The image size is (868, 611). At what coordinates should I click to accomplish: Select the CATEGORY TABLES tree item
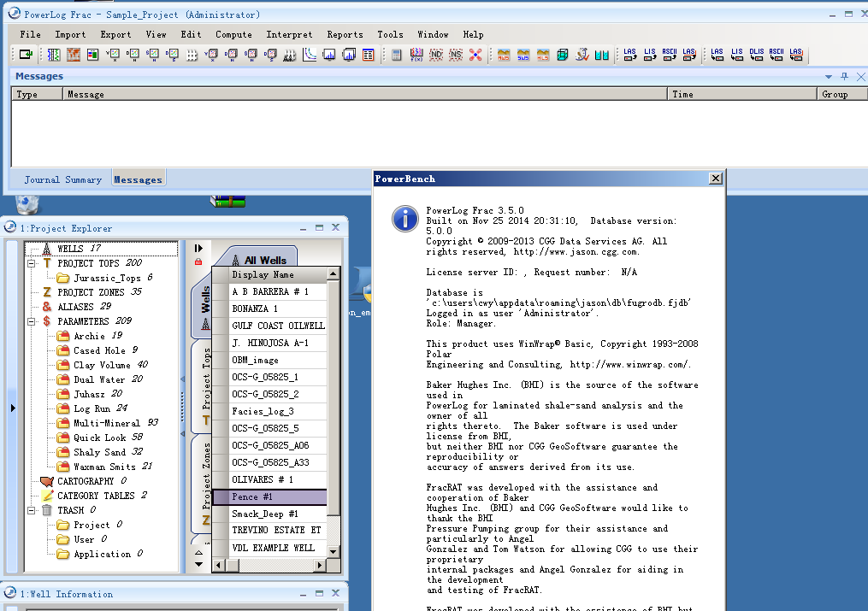pyautogui.click(x=96, y=496)
